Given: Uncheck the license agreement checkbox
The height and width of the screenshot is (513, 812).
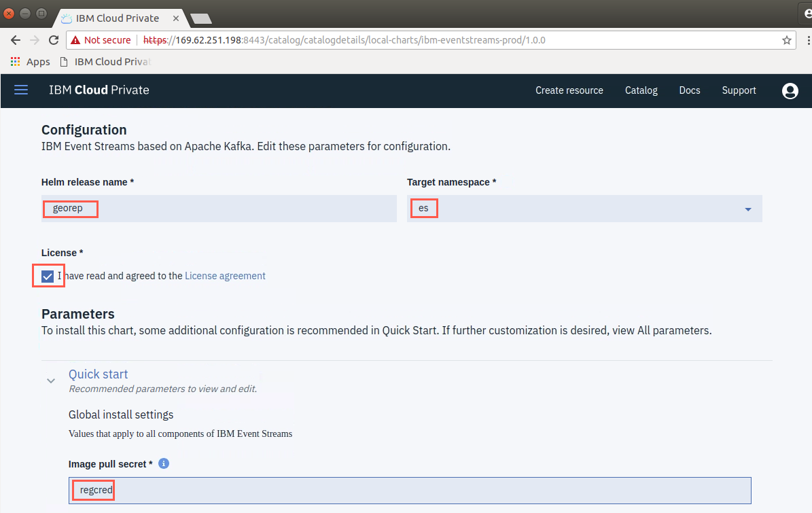Looking at the screenshot, I should (48, 276).
